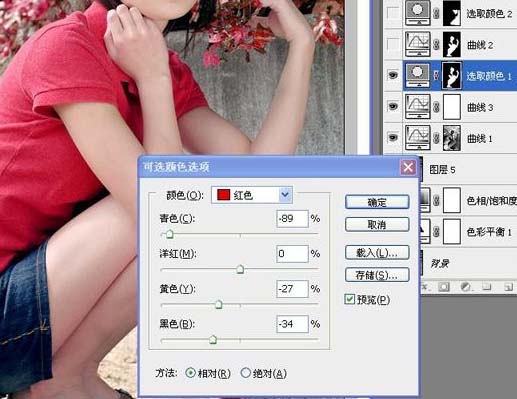517x399 pixels.
Task: Click the 青色 value field showing -89
Action: 292,219
